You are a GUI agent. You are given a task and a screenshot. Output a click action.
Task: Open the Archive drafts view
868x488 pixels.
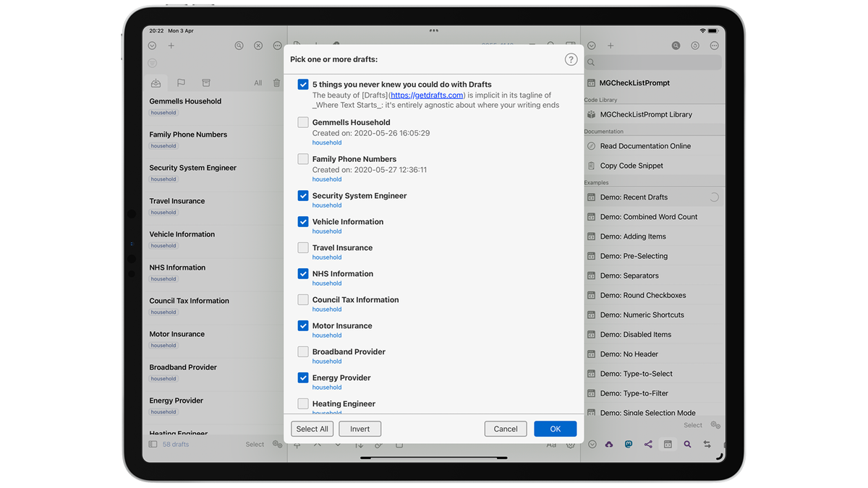206,83
